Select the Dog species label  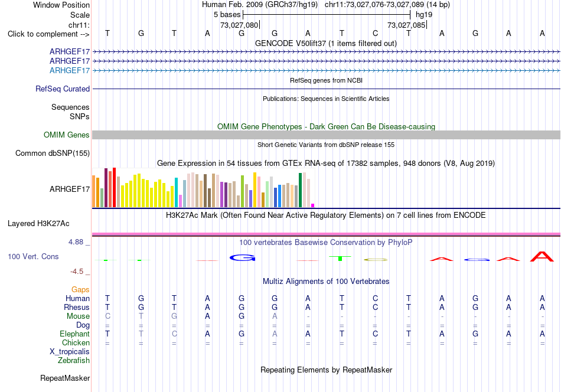click(x=83, y=325)
